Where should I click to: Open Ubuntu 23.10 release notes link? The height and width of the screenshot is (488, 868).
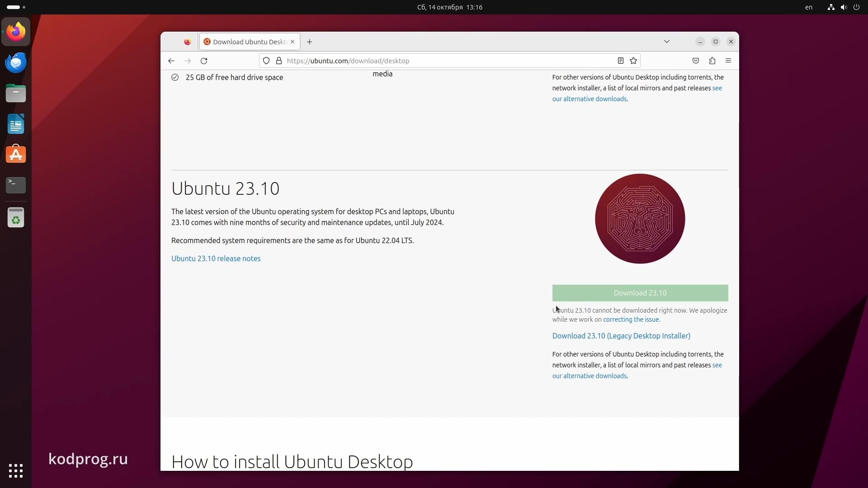pyautogui.click(x=216, y=258)
